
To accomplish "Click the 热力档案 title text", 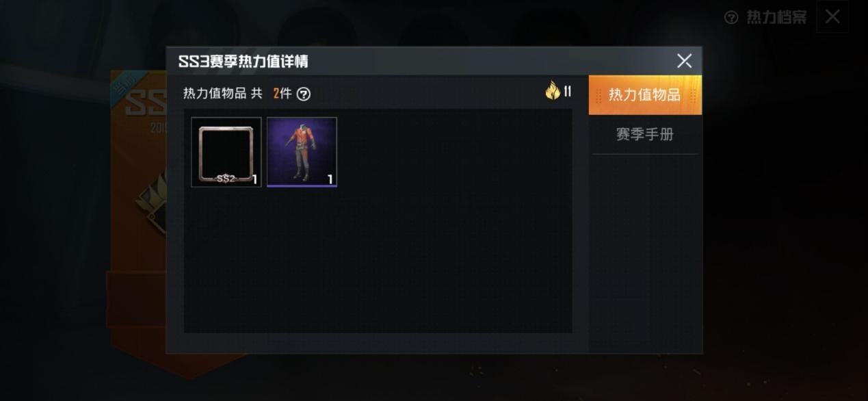I will click(x=776, y=18).
